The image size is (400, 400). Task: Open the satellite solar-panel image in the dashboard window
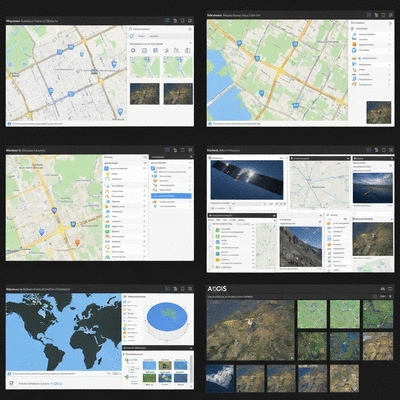(x=247, y=180)
